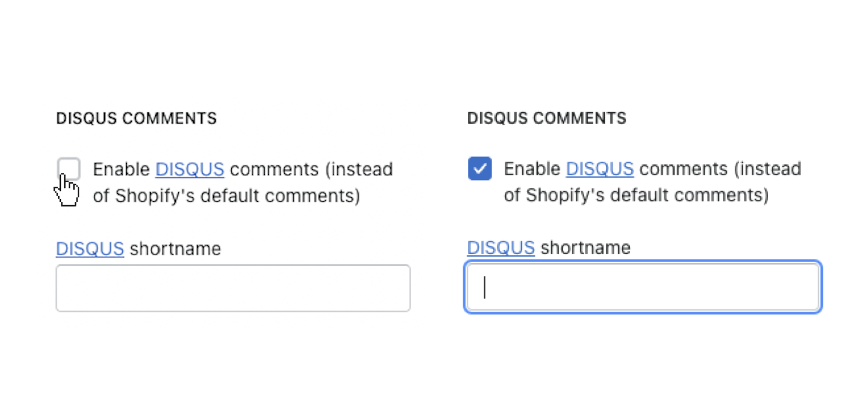Viewport: 868px width, 407px height.
Task: Select the right DISQUS COMMENTS heading
Action: (546, 118)
